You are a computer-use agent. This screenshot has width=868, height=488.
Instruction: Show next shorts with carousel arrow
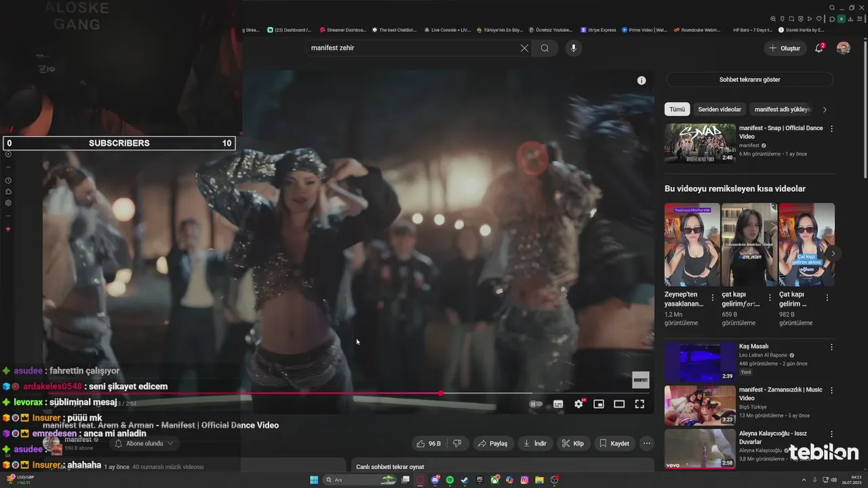click(833, 253)
